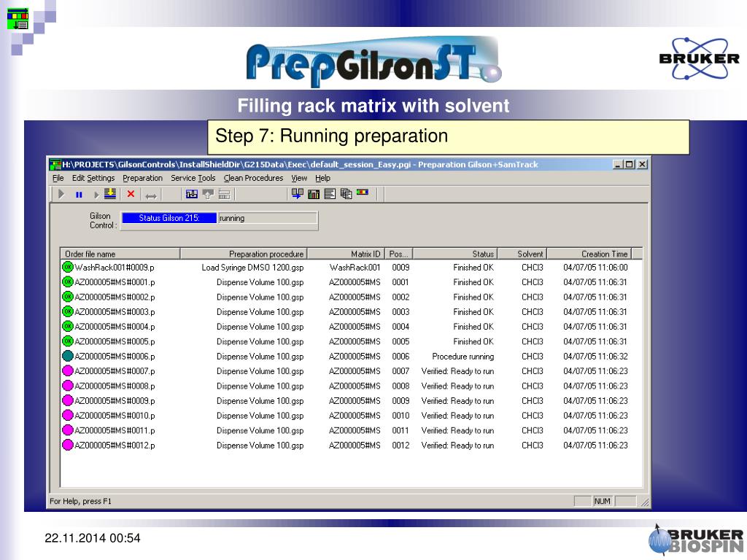Click the teal running icon beside AZ000005#MS#0006.p
The width and height of the screenshot is (747, 560).
click(68, 356)
